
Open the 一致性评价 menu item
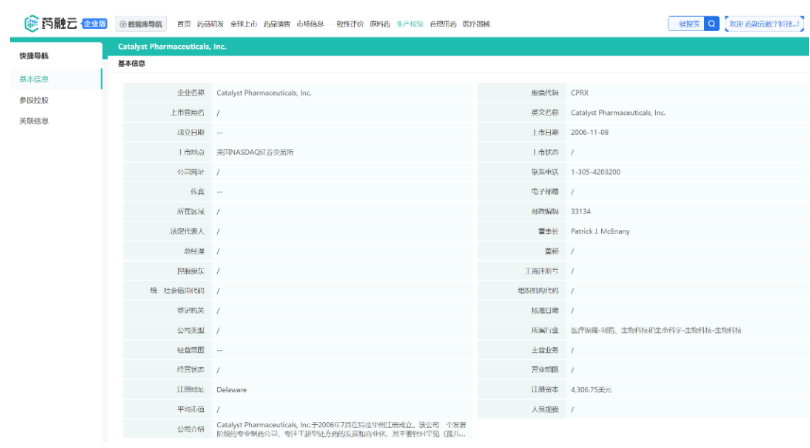[x=347, y=24]
